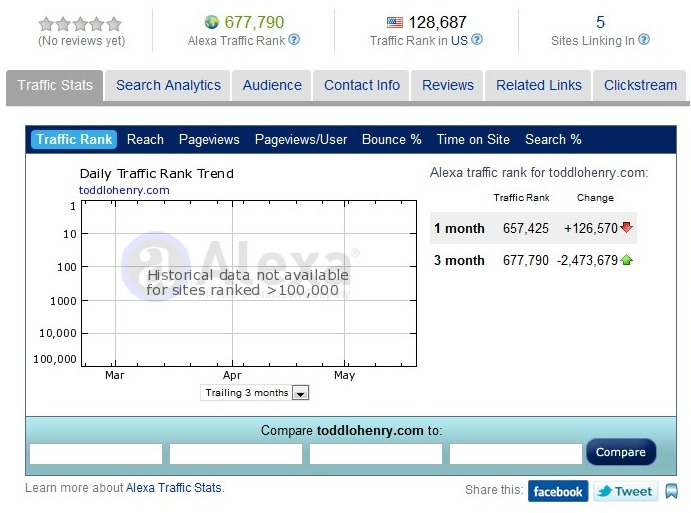691x513 pixels.
Task: Open the Alexa Traffic Stats link
Action: click(173, 488)
